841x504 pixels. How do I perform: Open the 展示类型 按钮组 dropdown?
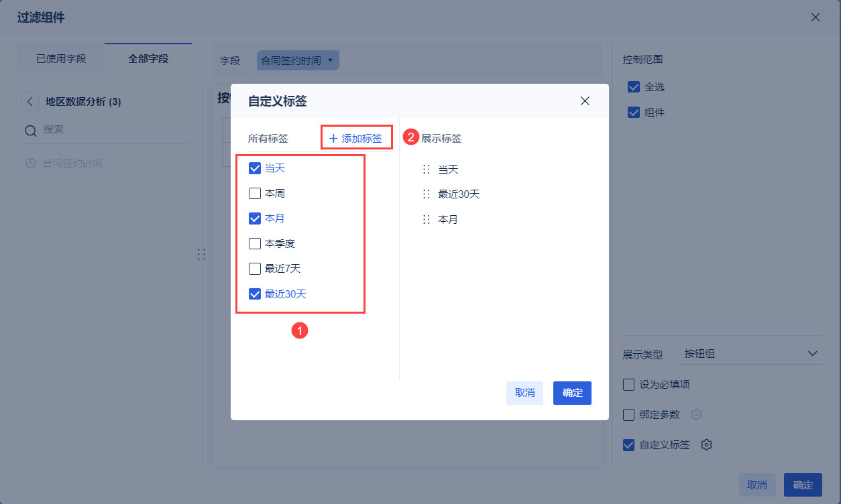point(751,353)
